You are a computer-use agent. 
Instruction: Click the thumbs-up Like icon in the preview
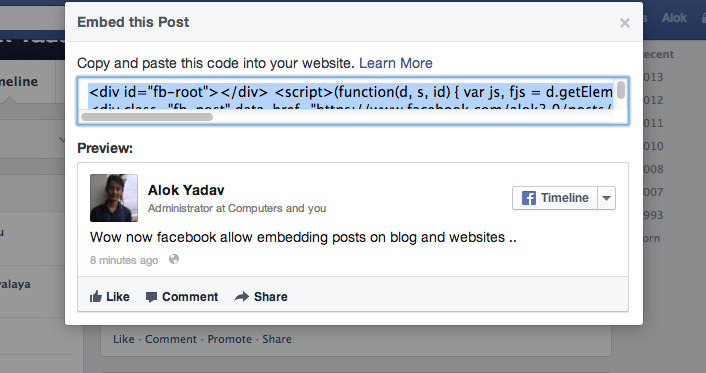pyautogui.click(x=95, y=296)
